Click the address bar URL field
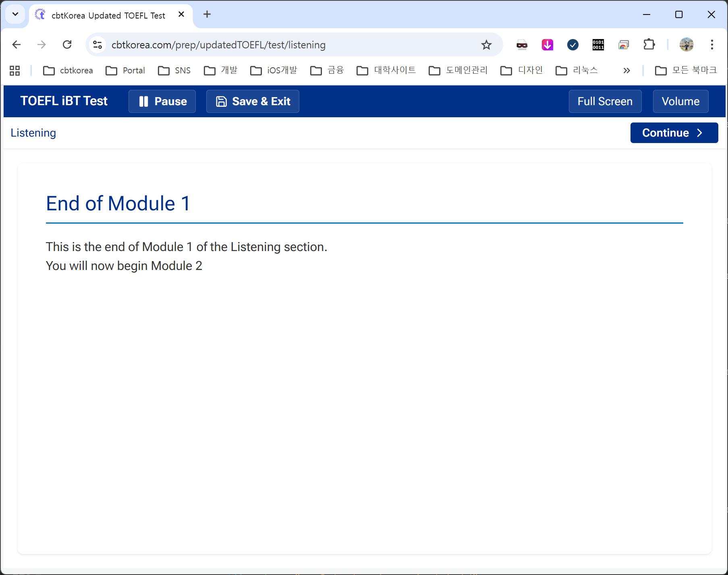 tap(282, 45)
